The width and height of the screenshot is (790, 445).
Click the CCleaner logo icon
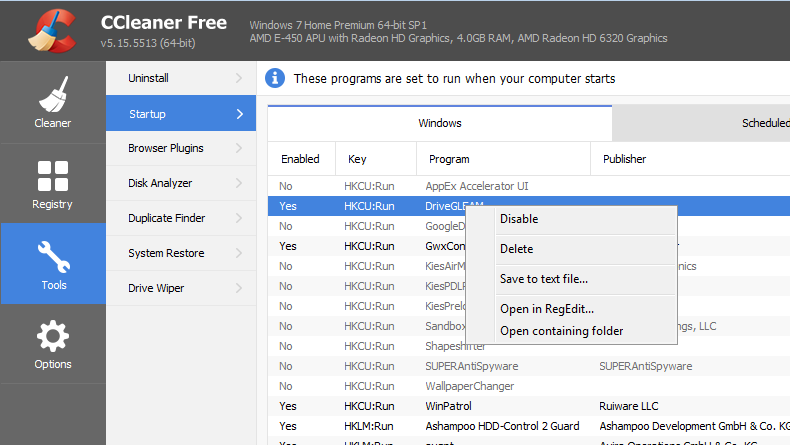click(x=52, y=31)
